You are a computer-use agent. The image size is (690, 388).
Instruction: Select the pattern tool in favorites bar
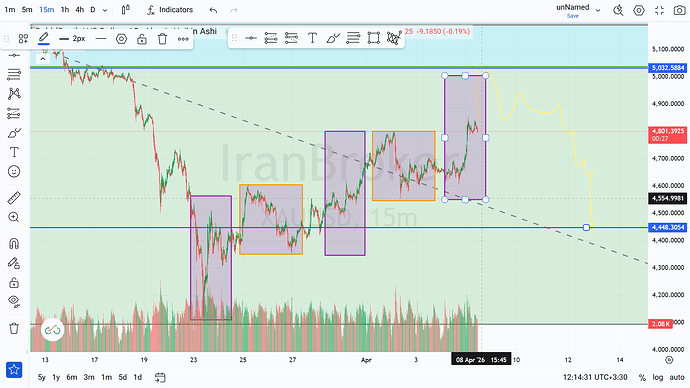tap(394, 38)
